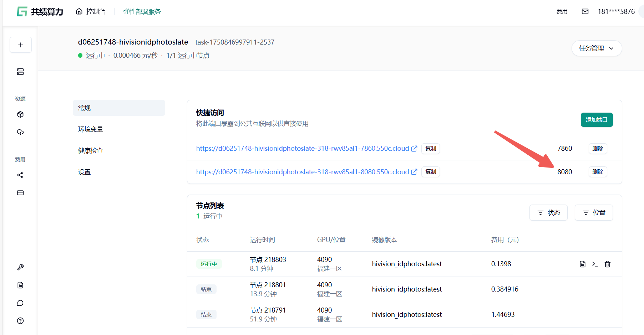Screen dimensions: 644x335
Task: Open the server list sidebar icon
Action: coord(20,72)
